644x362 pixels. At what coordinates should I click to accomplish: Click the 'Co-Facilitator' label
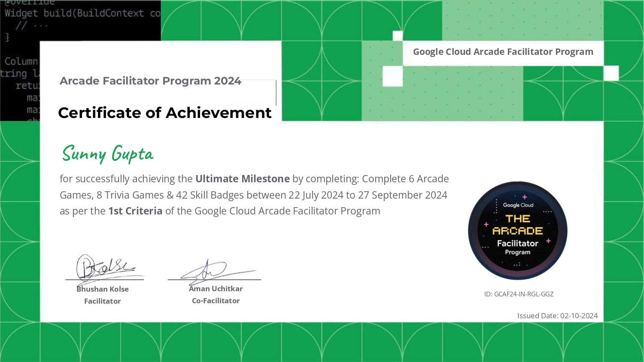point(216,301)
